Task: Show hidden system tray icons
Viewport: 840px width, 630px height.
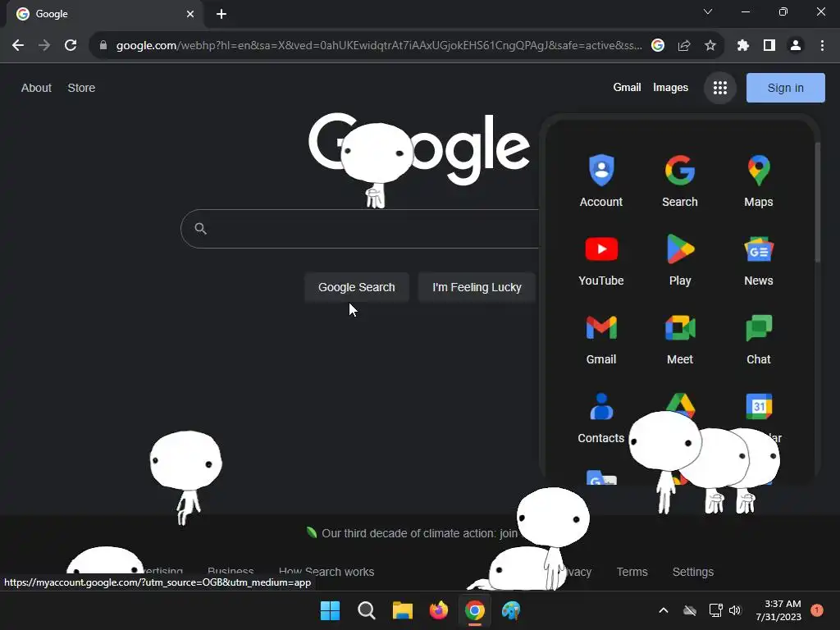Action: (663, 610)
